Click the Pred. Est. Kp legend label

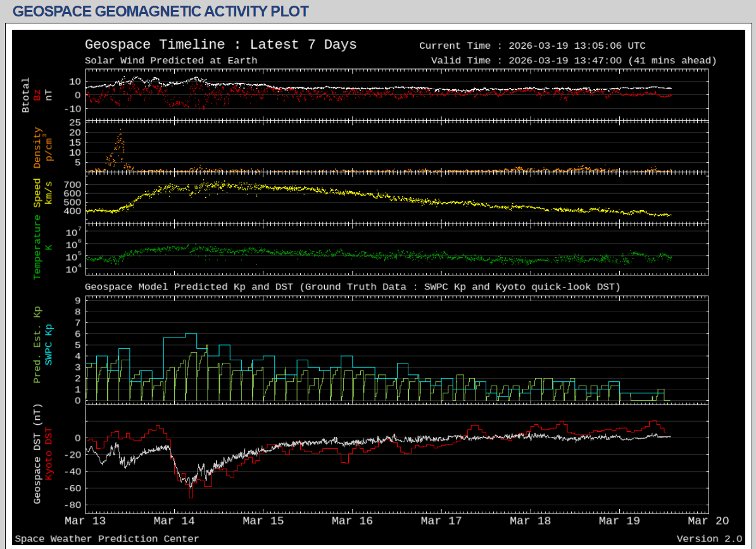37,345
